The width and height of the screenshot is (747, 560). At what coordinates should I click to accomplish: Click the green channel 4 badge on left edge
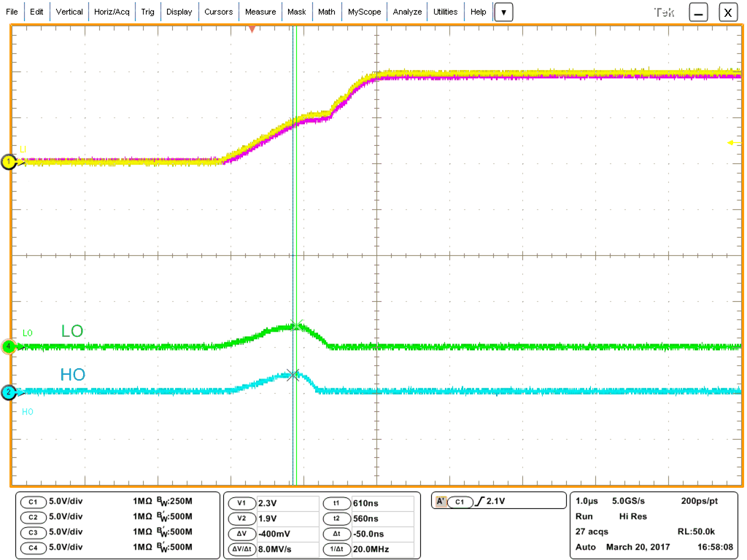coord(9,348)
